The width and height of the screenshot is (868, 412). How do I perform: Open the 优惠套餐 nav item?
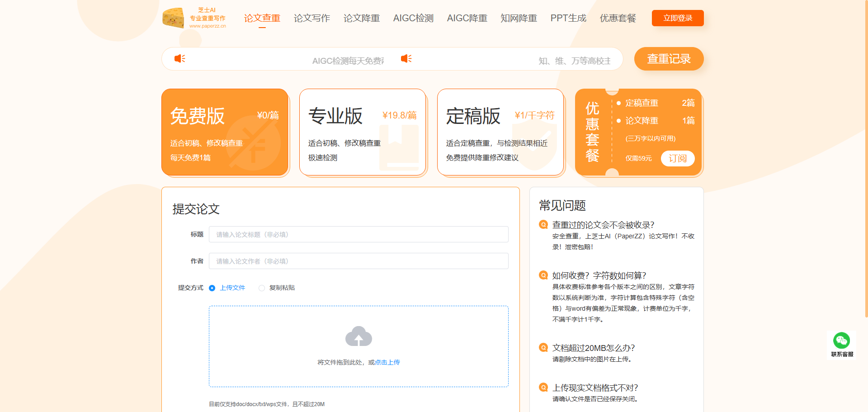pos(618,18)
